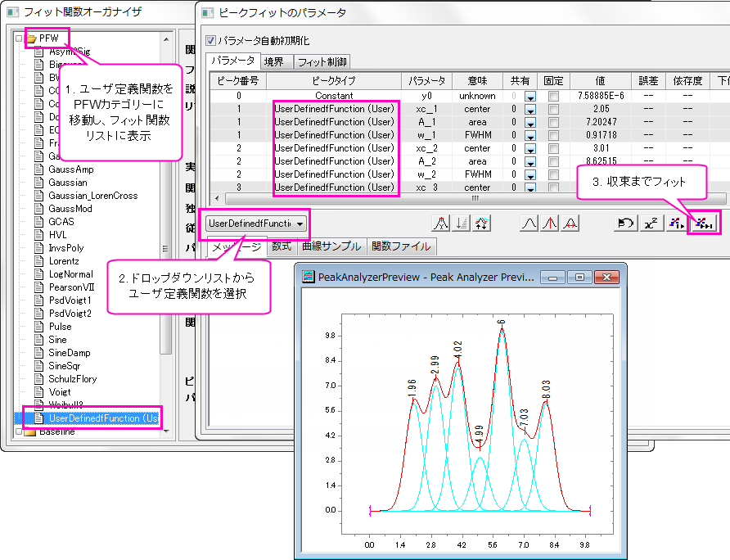730x560 pixels.
Task: Check the fixed box for w_1 row
Action: (x=553, y=135)
